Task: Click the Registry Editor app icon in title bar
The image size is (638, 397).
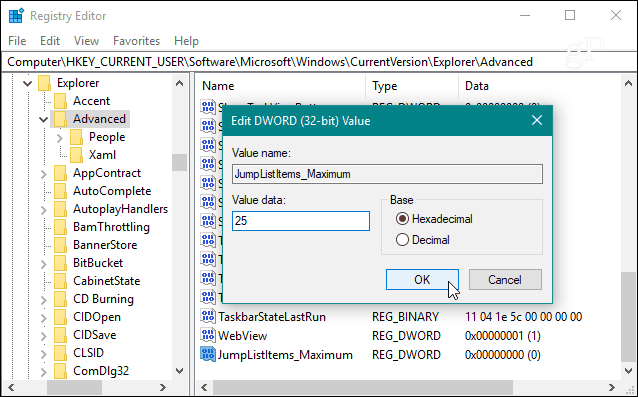Action: (x=16, y=16)
